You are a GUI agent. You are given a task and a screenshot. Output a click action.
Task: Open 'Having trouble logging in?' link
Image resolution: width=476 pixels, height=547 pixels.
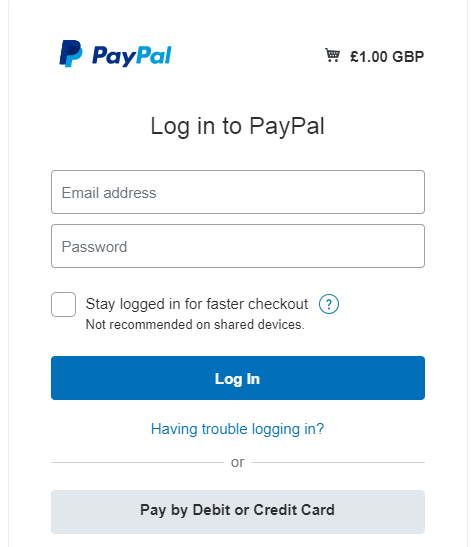click(x=238, y=429)
